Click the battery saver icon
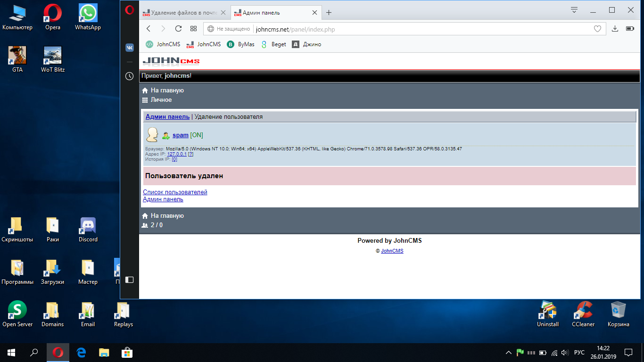 point(630,29)
